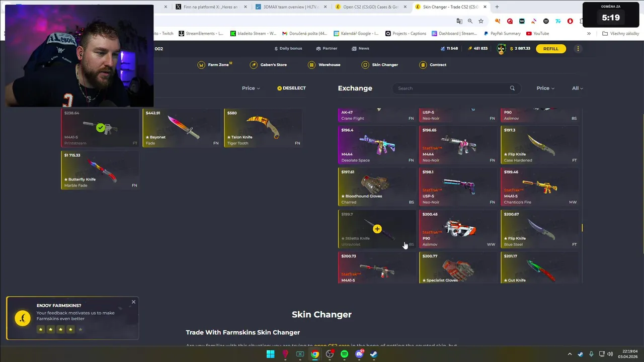
Task: Open the Windows Start menu
Action: click(x=270, y=354)
